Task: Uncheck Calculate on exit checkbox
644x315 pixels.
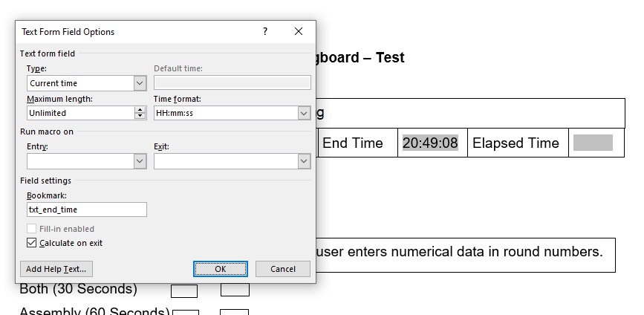Action: coord(32,243)
